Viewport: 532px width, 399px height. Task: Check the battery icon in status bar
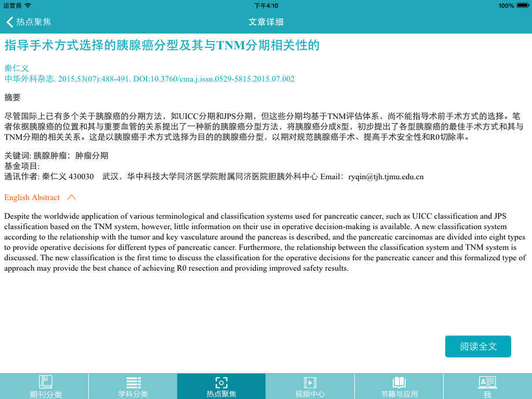523,5
